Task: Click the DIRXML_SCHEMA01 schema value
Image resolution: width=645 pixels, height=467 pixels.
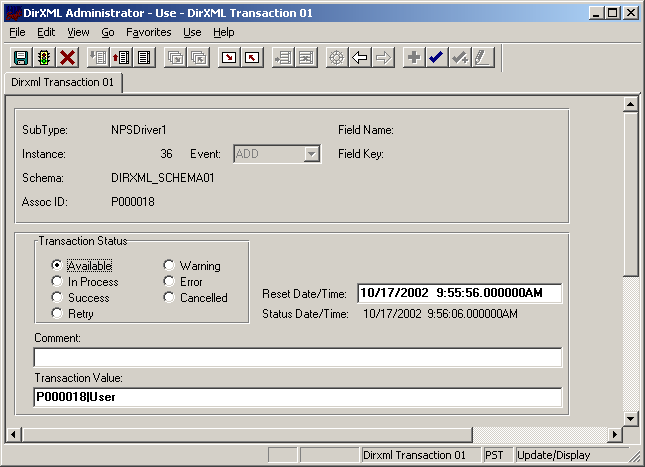Action: point(163,178)
